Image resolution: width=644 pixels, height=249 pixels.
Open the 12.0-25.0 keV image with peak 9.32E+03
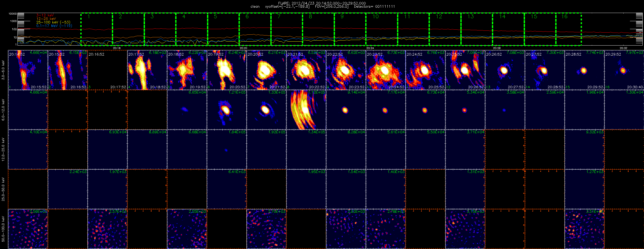(584, 149)
